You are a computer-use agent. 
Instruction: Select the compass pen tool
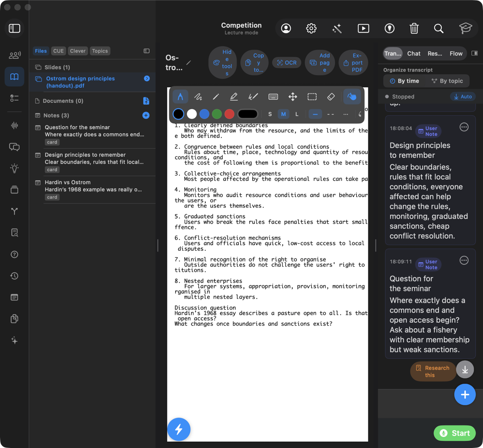coord(180,97)
